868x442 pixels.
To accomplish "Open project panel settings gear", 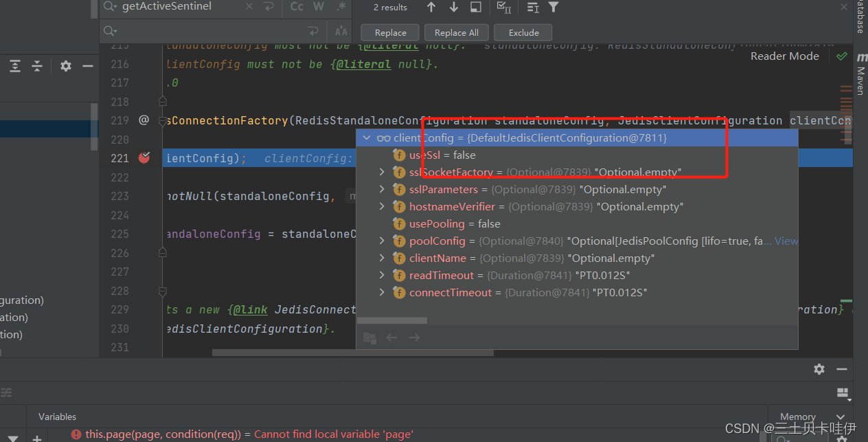I will tap(66, 66).
